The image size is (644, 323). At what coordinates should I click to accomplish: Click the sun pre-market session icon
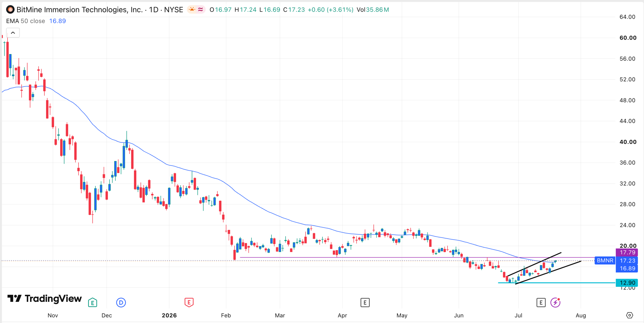(192, 10)
